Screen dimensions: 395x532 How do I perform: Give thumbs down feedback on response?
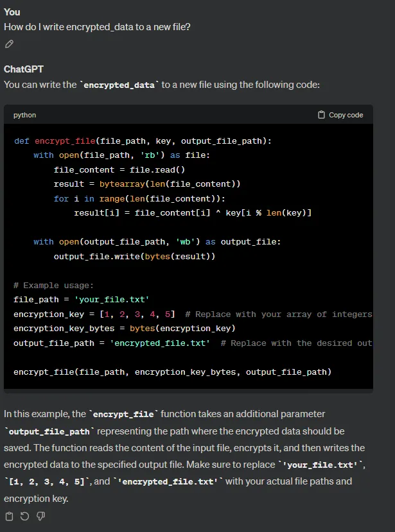(x=40, y=517)
